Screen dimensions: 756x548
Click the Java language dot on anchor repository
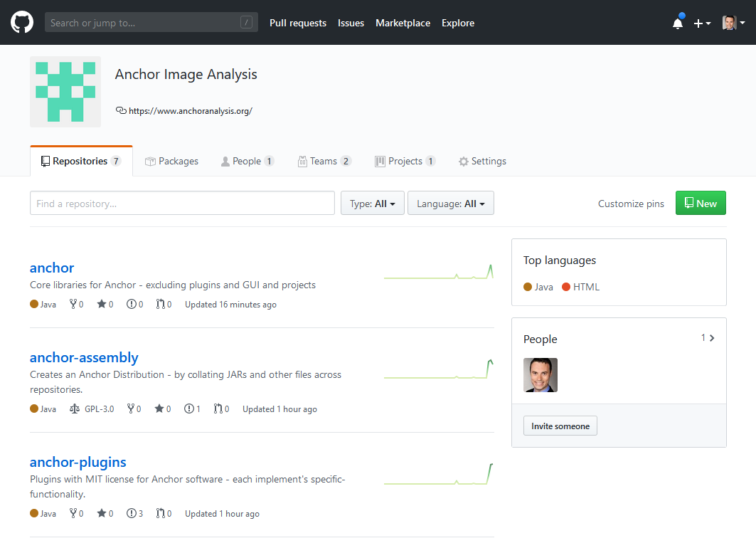pos(34,304)
